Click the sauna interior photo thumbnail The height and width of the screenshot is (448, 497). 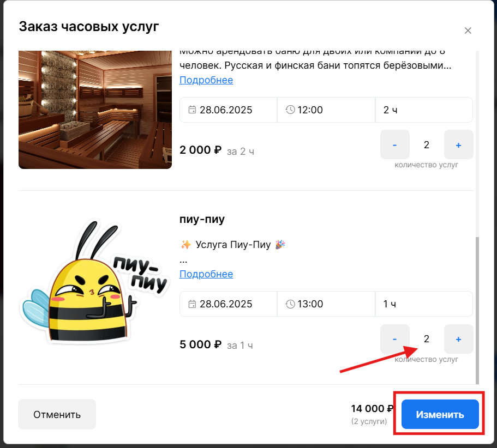click(95, 110)
